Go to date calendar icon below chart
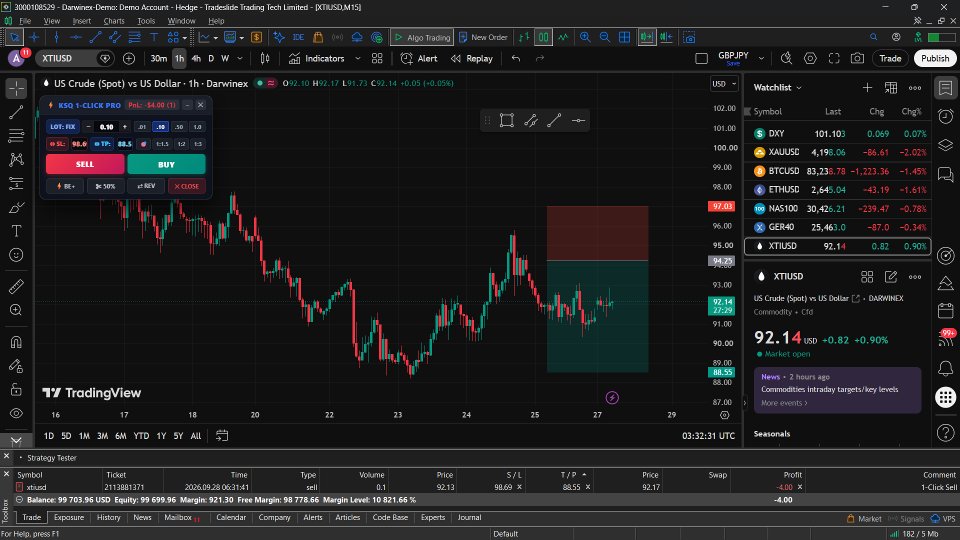The image size is (960, 540). (x=222, y=435)
